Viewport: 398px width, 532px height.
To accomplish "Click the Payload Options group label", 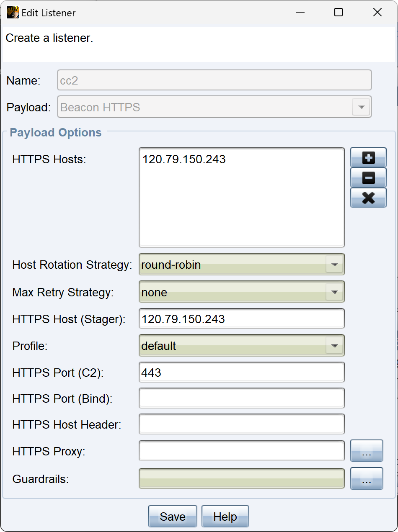I will [x=56, y=133].
